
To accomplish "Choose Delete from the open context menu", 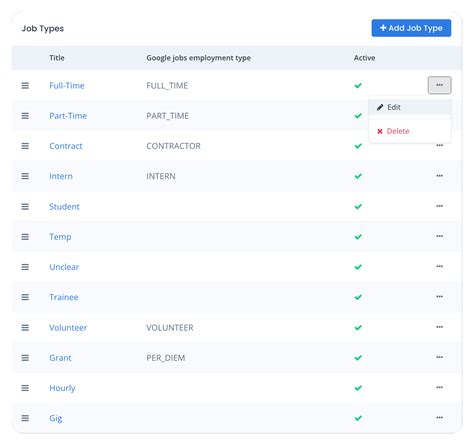I will click(x=410, y=131).
